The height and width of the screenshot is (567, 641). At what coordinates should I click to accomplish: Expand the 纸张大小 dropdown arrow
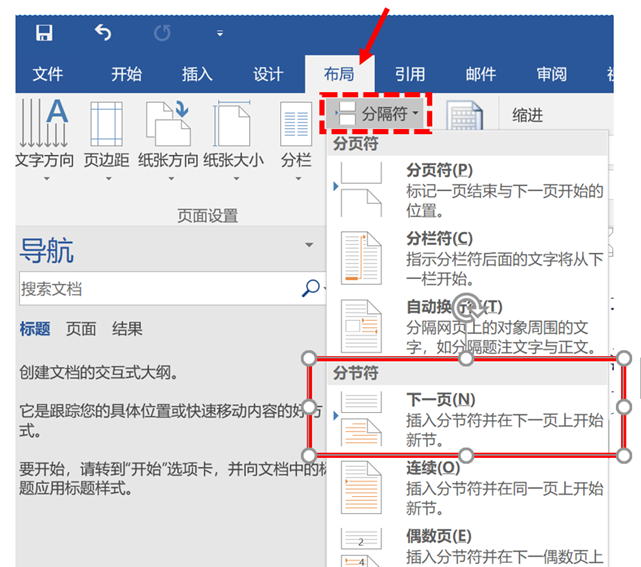click(236, 179)
